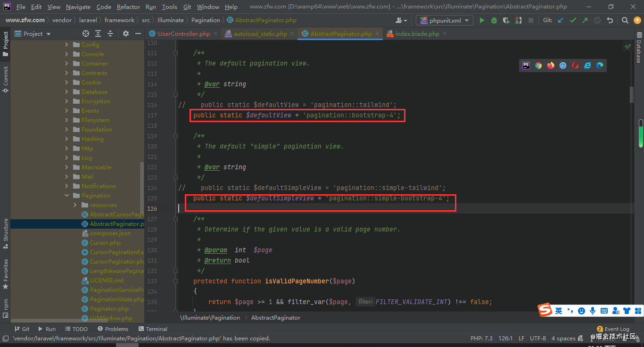
Task: Open file in Edge browser
Action: 600,66
